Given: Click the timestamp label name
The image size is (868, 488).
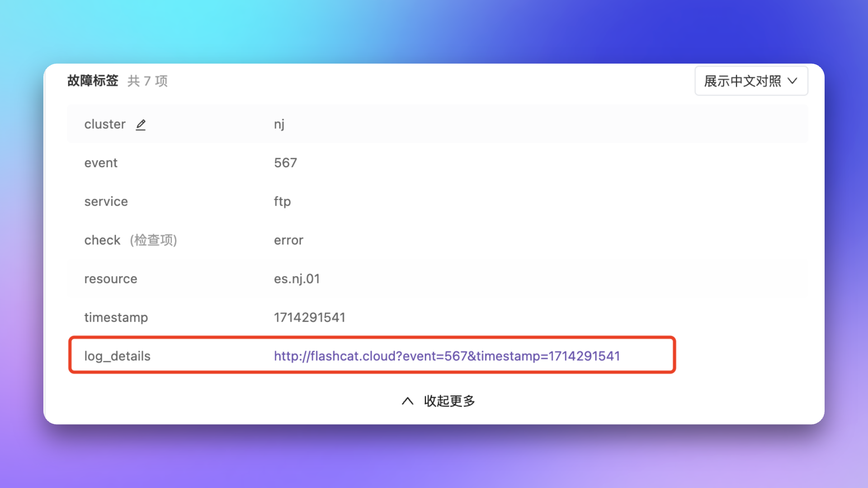Looking at the screenshot, I should tap(116, 318).
